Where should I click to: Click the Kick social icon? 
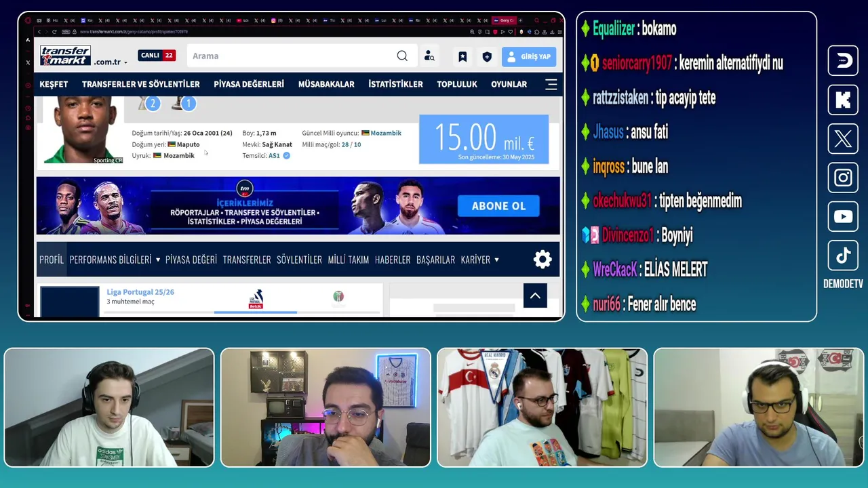tap(843, 100)
